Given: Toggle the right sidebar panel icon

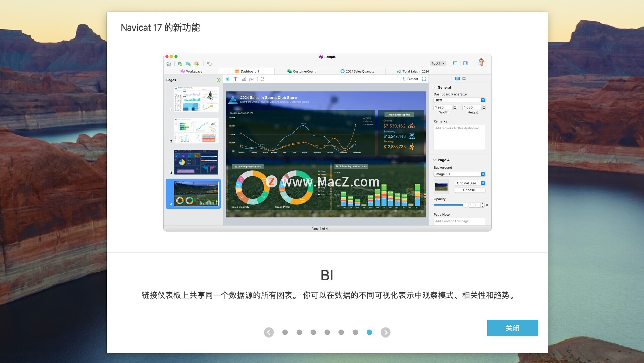Looking at the screenshot, I should pyautogui.click(x=465, y=63).
